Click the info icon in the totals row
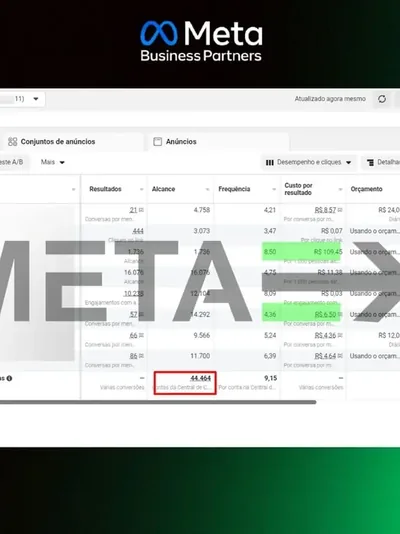 9,378
